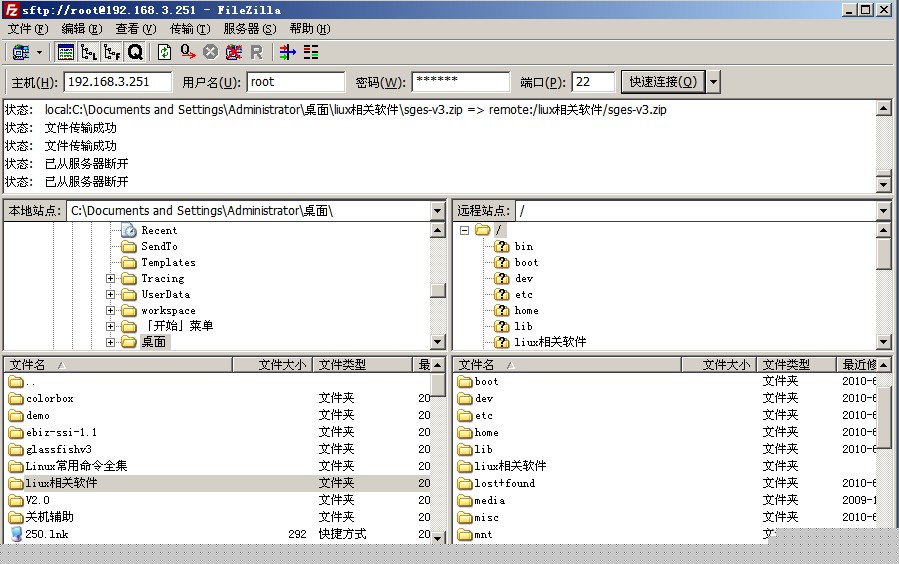The height and width of the screenshot is (564, 899).
Task: Click the cancel current operation icon
Action: 211,53
